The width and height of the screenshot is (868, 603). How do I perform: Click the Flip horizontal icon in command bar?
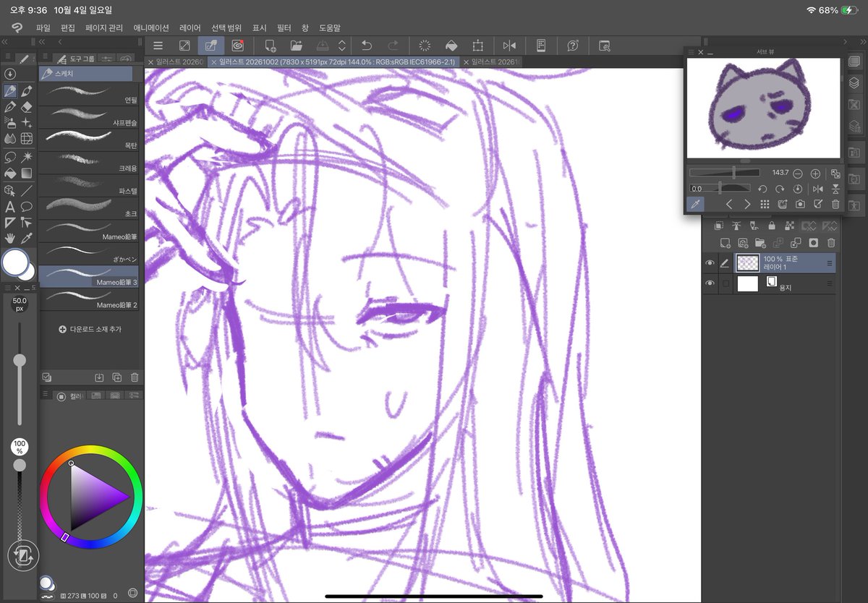509,46
